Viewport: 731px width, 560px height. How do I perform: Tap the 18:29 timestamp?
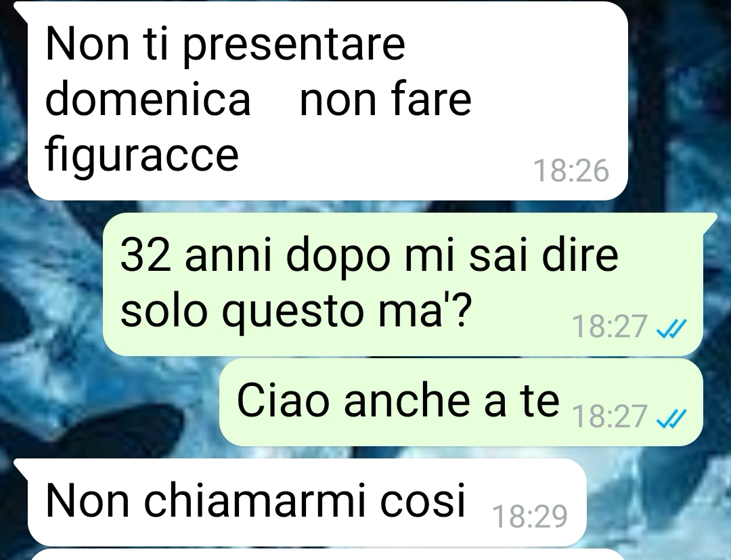point(530,517)
